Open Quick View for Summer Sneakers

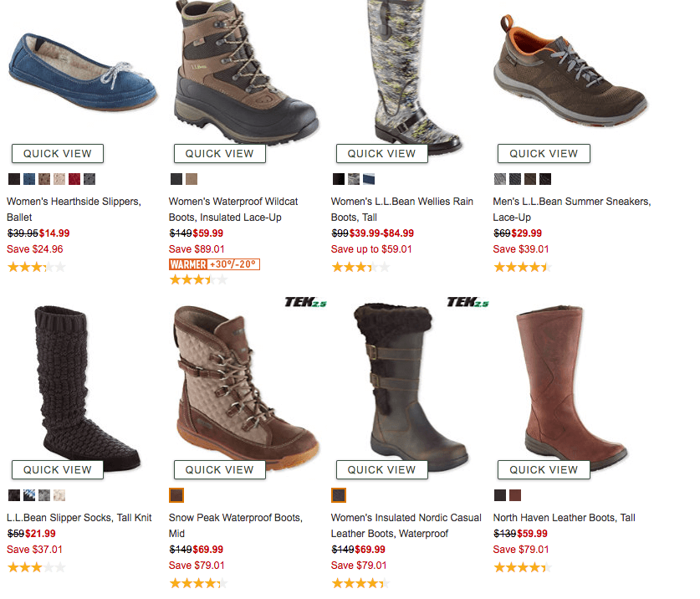pos(544,154)
